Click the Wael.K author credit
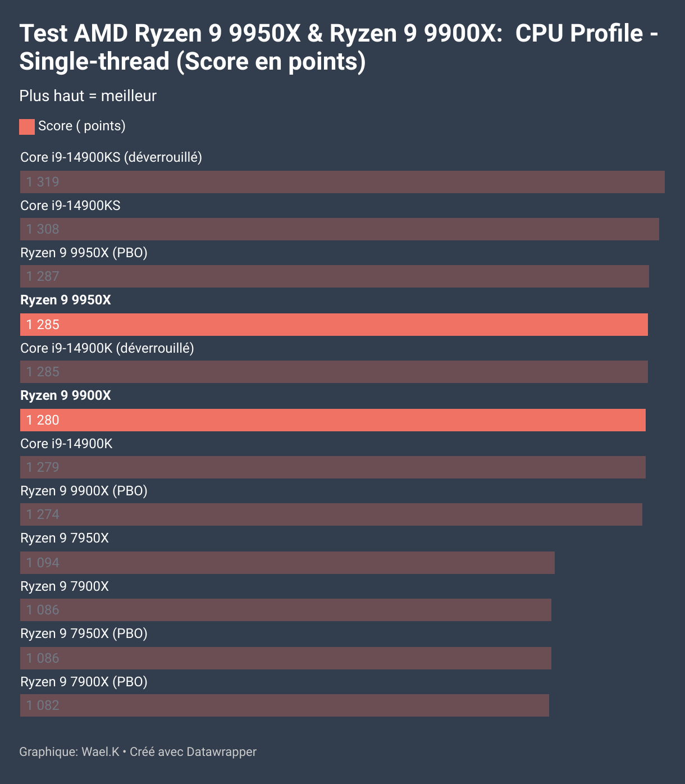Screen dimensions: 685x784 (x=101, y=751)
